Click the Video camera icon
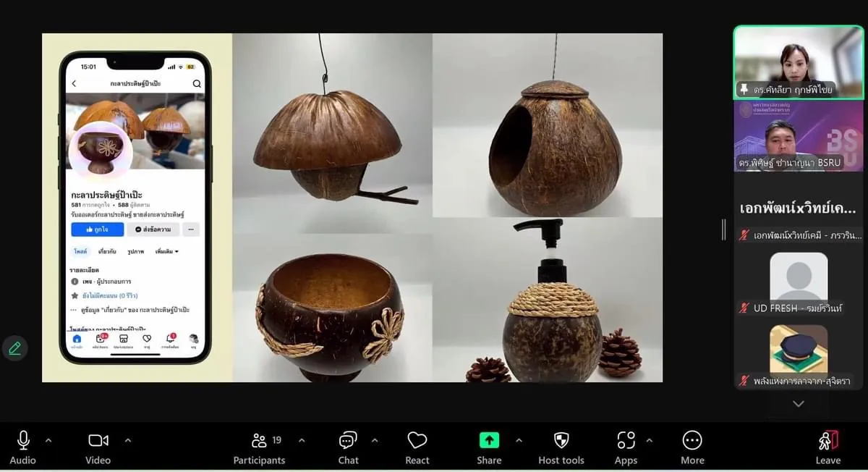This screenshot has width=868, height=472. (x=98, y=441)
